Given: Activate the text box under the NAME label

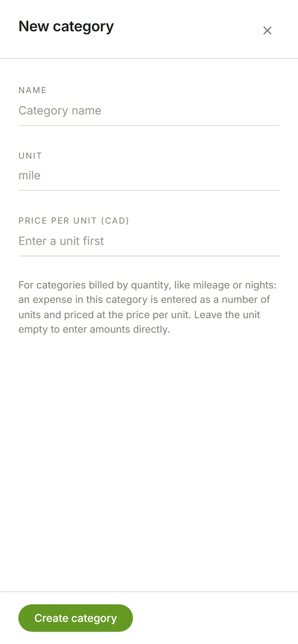Looking at the screenshot, I should coord(149,111).
